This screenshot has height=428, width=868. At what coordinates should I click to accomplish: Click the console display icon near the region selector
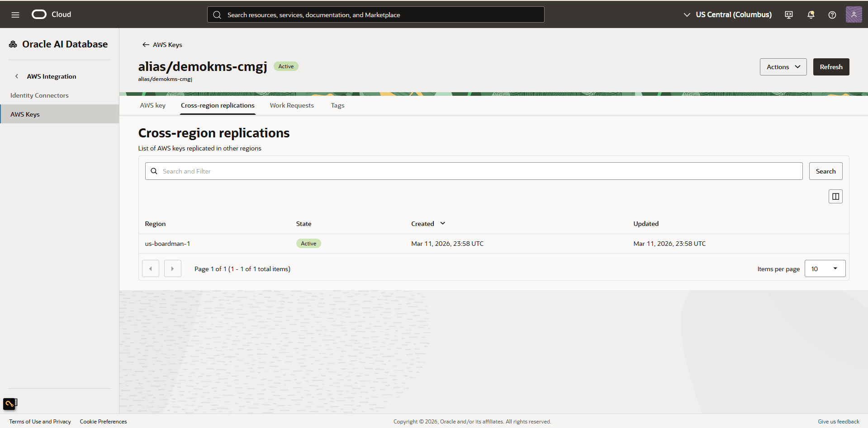click(x=788, y=14)
